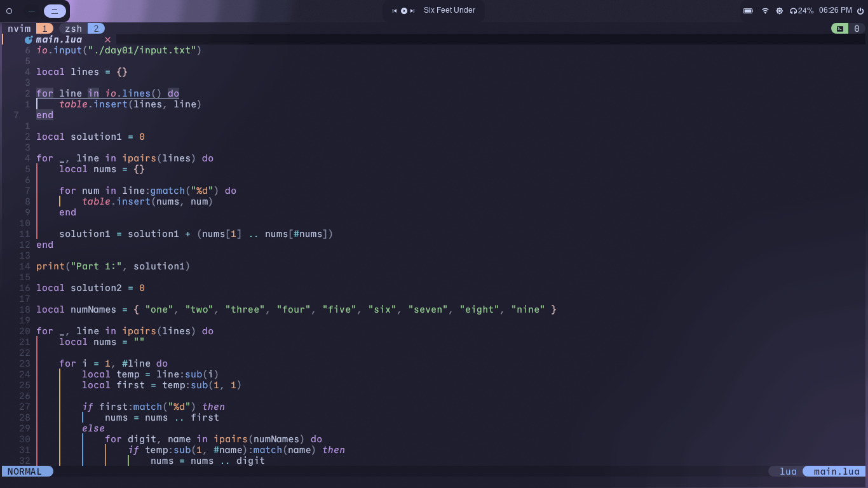This screenshot has width=868, height=488.
Task: Click the 'Six Feet Under' song title
Action: [449, 10]
